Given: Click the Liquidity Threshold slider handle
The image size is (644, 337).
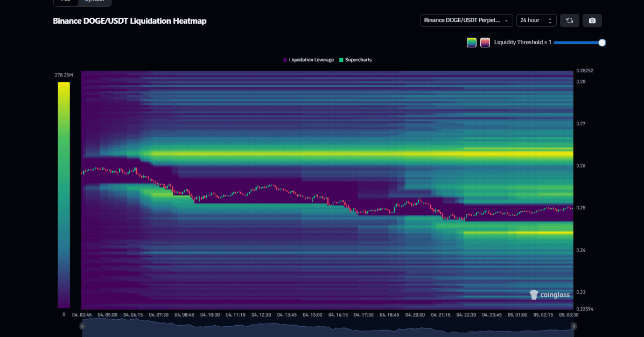Looking at the screenshot, I should coord(602,43).
